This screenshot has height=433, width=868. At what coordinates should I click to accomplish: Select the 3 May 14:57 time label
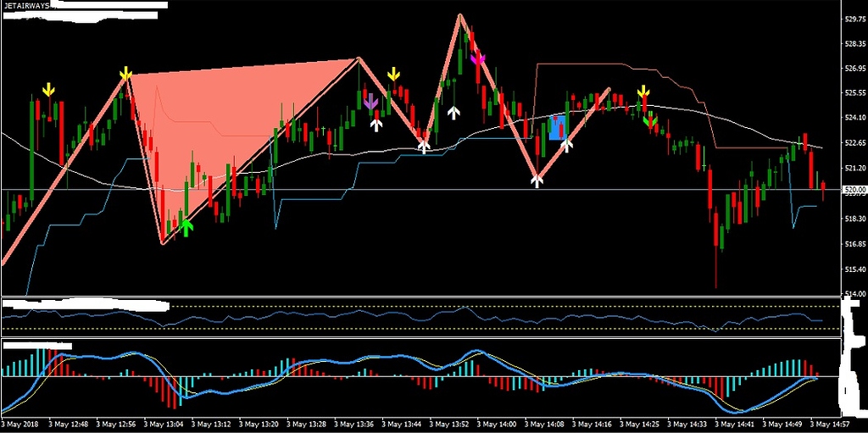click(x=829, y=423)
